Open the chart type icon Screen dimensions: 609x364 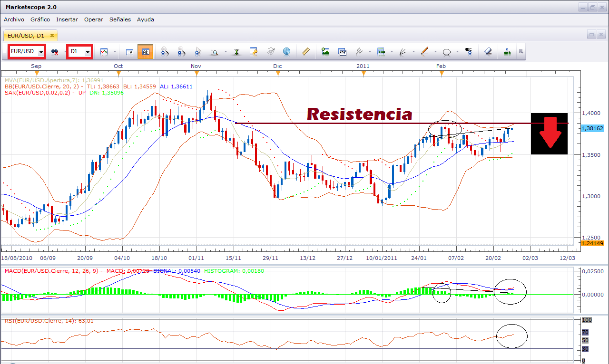104,51
